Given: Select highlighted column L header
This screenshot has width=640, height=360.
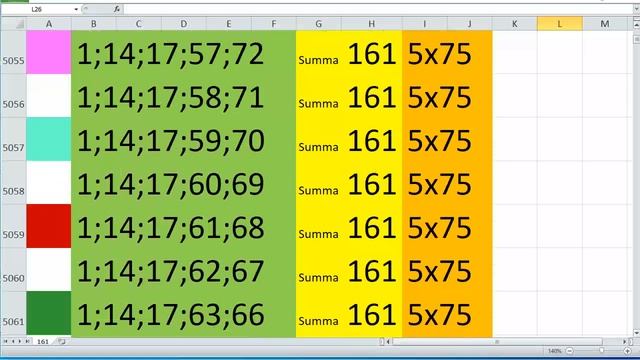Looking at the screenshot, I should click(560, 24).
